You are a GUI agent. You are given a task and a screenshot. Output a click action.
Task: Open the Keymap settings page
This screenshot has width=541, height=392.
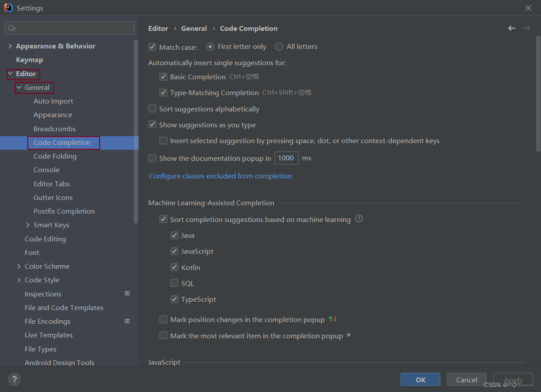point(30,59)
